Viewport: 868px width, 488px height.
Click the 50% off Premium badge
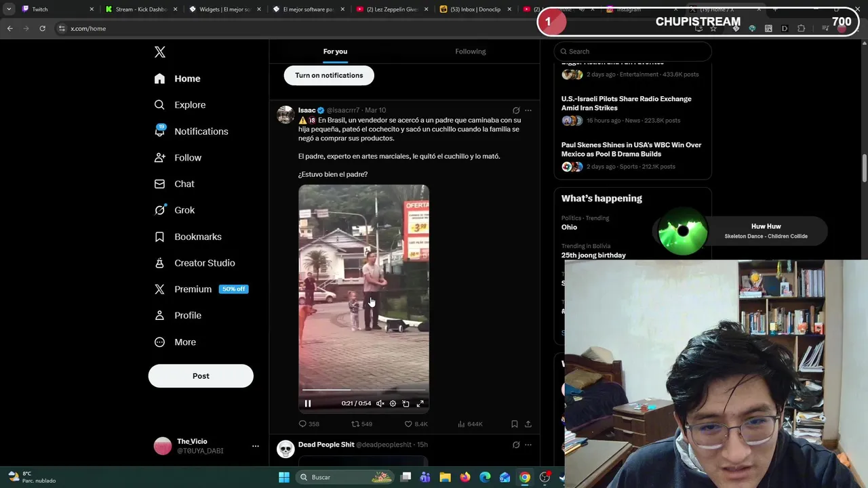click(x=233, y=289)
